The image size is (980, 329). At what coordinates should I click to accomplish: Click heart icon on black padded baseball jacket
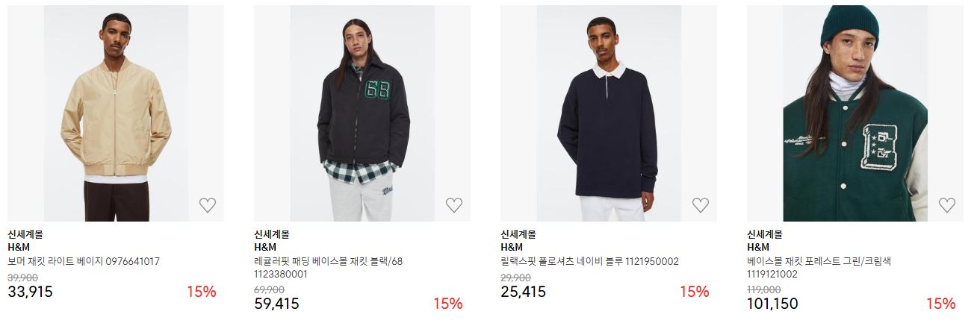(x=453, y=205)
